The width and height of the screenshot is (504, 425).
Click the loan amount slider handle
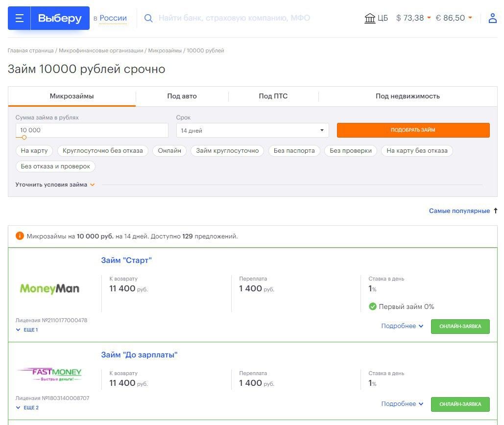(24, 138)
